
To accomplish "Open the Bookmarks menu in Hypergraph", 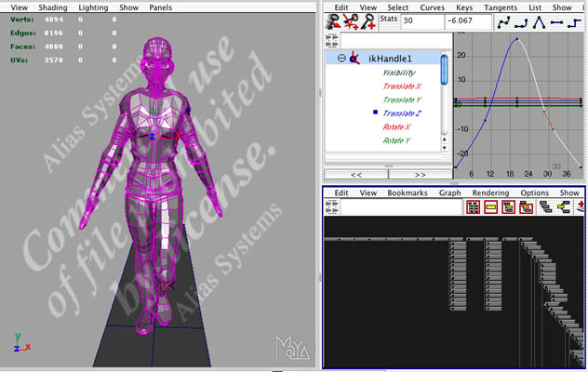I will point(407,193).
